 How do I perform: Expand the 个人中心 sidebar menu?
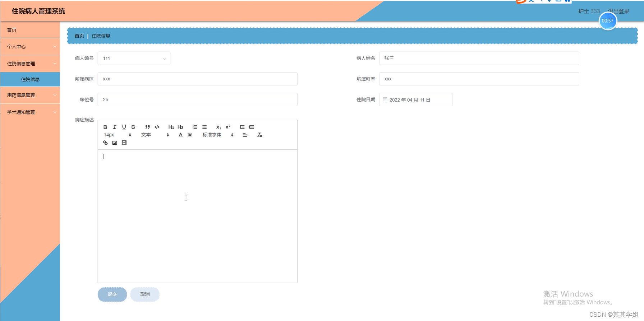30,47
